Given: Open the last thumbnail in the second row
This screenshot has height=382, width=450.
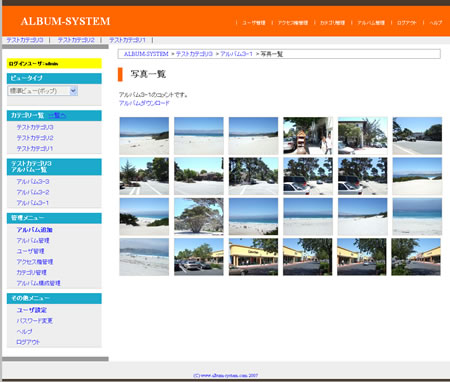Looking at the screenshot, I should (x=417, y=176).
